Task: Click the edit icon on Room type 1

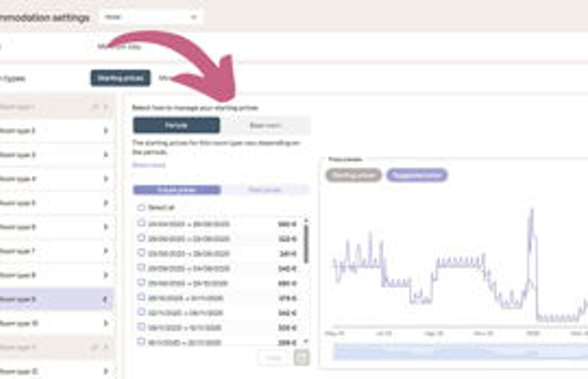Action: point(95,107)
